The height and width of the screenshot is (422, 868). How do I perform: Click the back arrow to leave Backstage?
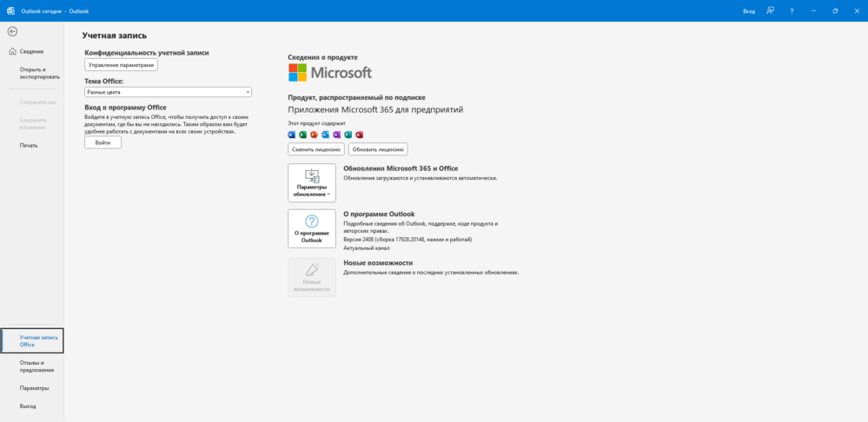pyautogui.click(x=12, y=31)
